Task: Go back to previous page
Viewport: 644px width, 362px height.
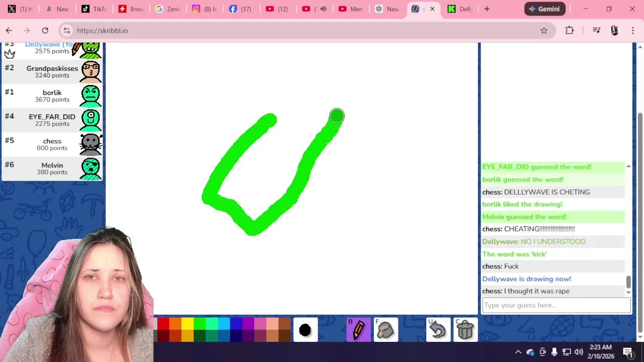Action: pos(9,31)
